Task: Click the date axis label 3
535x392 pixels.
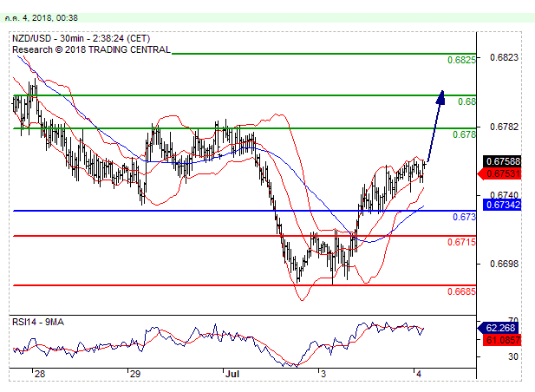Action: pyautogui.click(x=323, y=375)
